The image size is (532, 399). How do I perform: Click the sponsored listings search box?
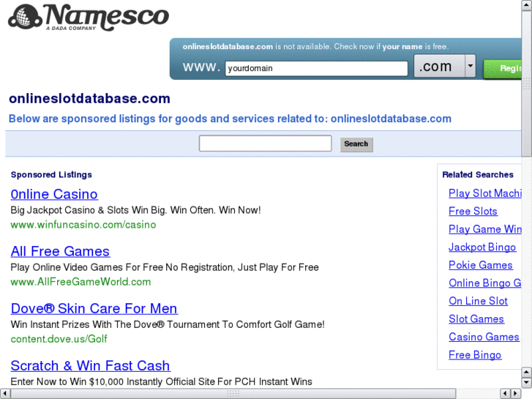[x=266, y=143]
